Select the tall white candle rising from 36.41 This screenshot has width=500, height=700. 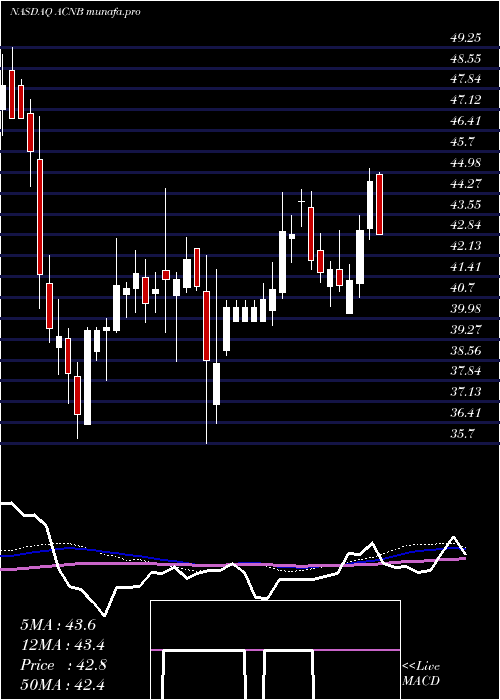click(88, 377)
